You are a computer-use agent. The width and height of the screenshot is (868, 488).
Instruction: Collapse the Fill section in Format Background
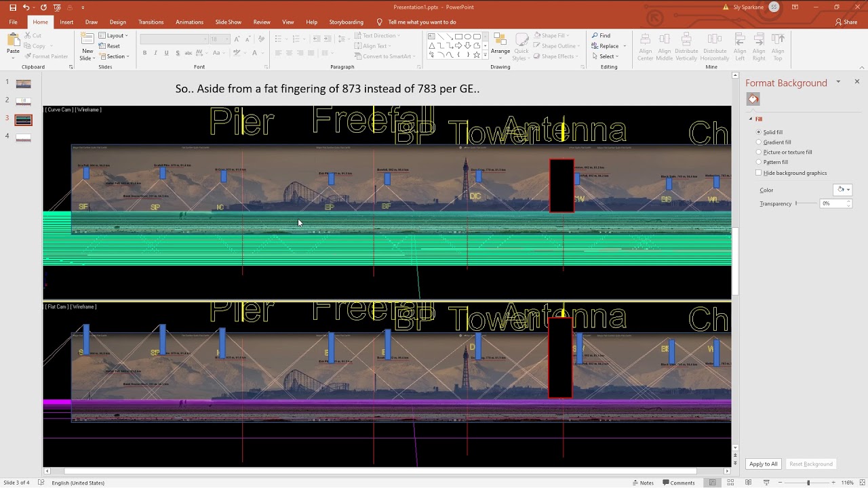tap(751, 119)
